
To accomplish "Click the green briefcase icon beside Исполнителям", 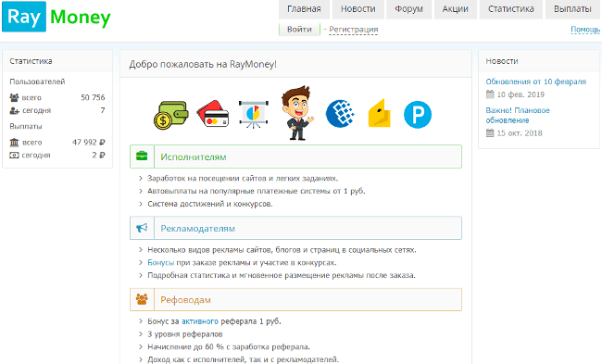I will click(142, 157).
